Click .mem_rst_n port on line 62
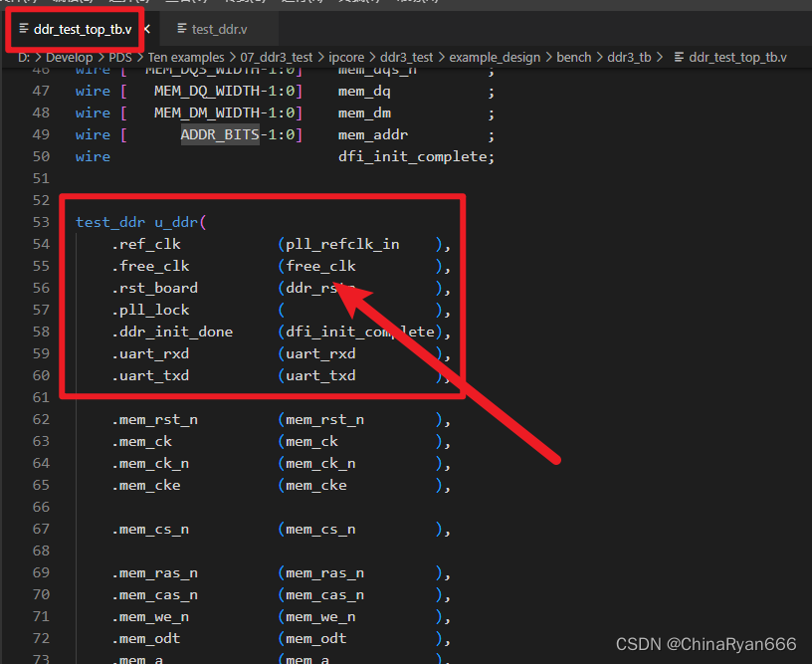 [x=154, y=419]
